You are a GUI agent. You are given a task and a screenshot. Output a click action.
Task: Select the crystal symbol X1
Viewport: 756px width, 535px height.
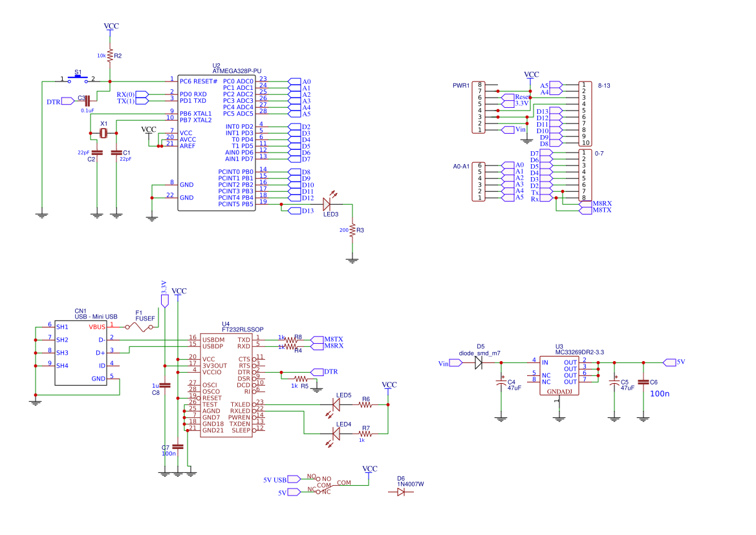103,132
